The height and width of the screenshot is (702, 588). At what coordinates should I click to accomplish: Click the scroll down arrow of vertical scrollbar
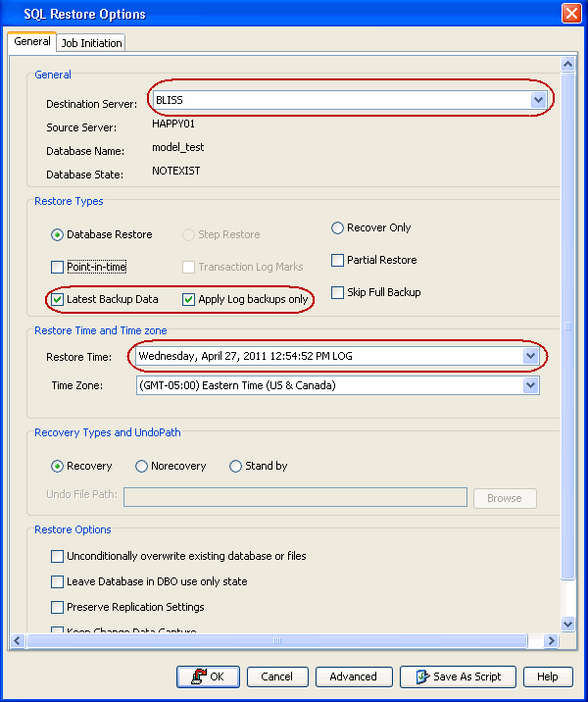pos(567,624)
